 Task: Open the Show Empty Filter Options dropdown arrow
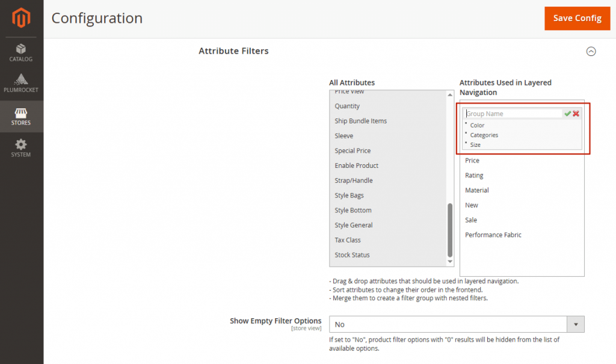click(575, 324)
